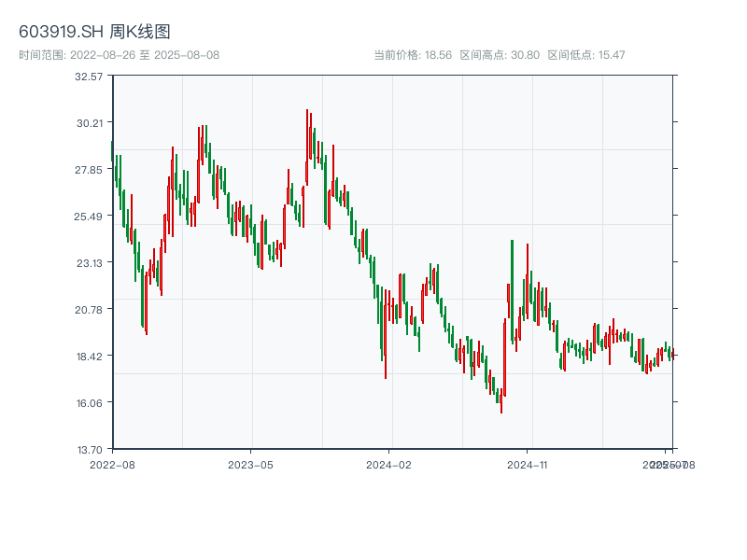The image size is (747, 560).
Task: Click the lowest candlestick near 15.47
Action: (x=501, y=401)
